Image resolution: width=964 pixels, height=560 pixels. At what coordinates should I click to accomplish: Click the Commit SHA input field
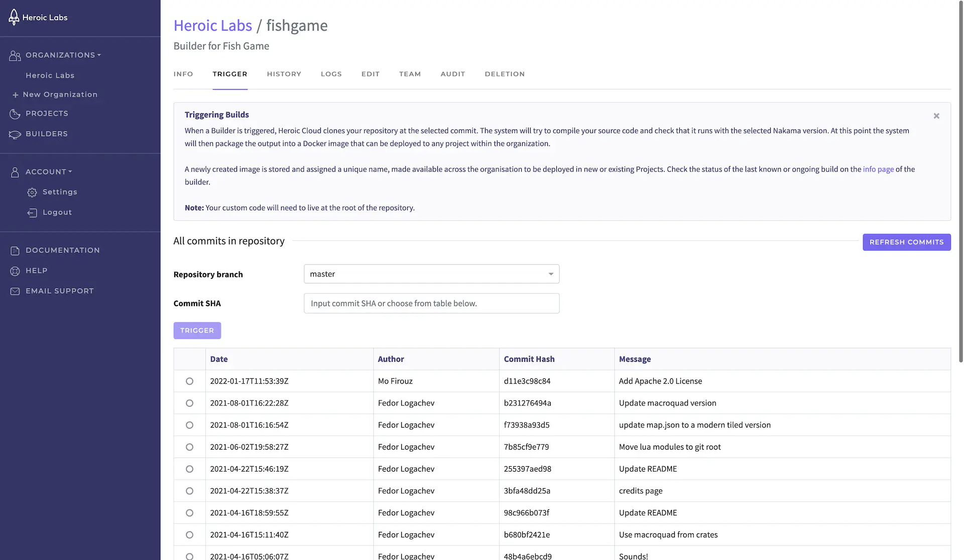pyautogui.click(x=432, y=303)
